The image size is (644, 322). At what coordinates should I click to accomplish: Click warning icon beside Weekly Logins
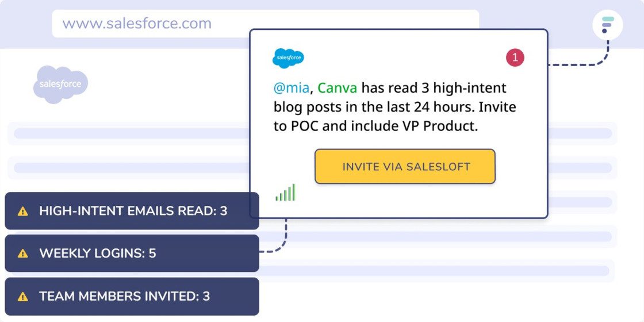coord(23,253)
